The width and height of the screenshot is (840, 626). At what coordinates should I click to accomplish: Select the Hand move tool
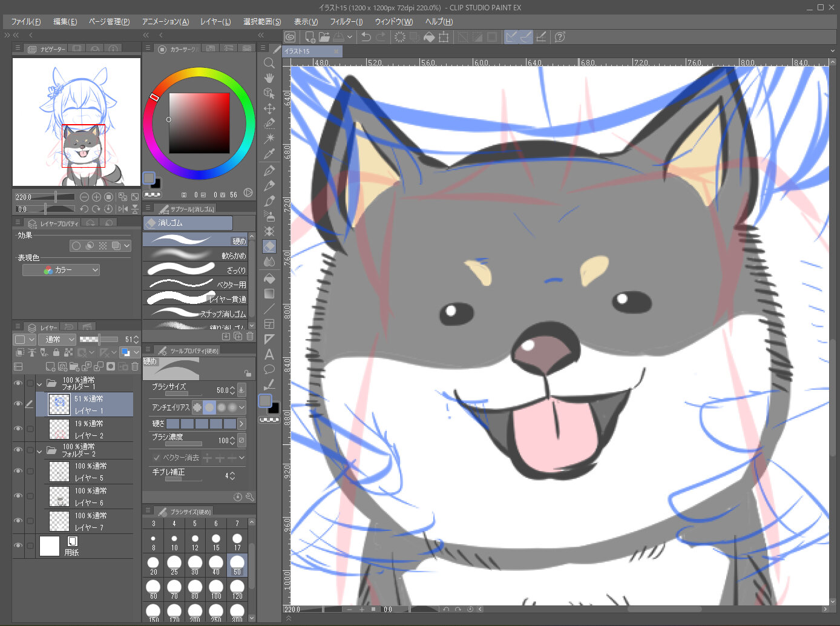click(x=269, y=78)
